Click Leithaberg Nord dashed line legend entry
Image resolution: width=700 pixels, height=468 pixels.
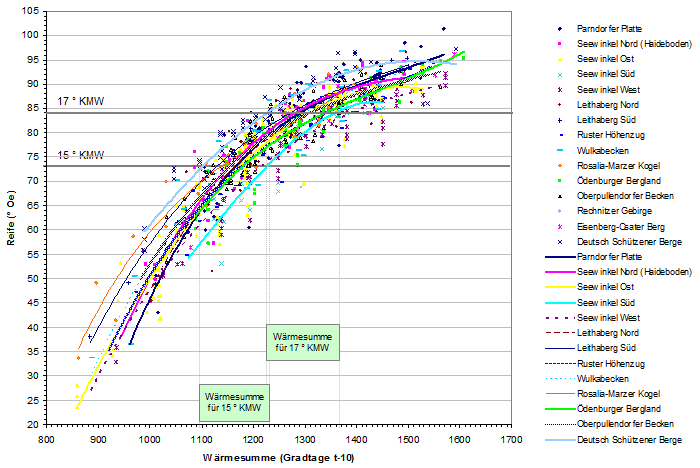592,333
